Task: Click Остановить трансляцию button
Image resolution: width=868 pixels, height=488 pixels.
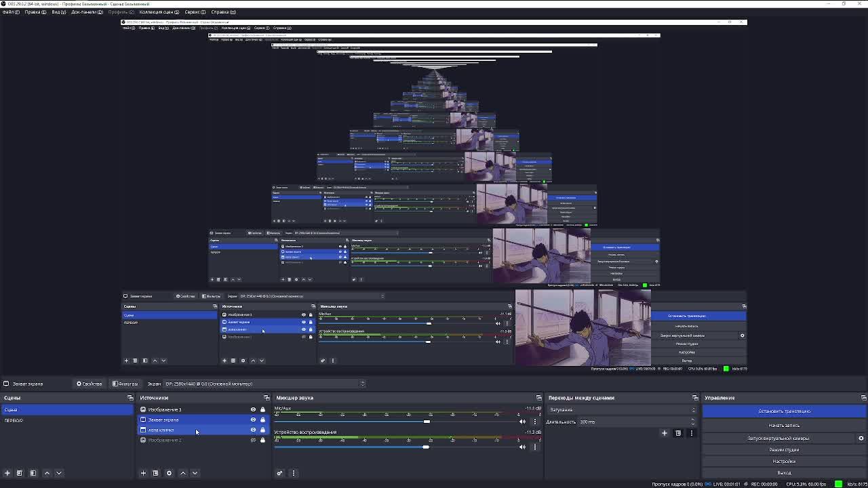Action: (785, 411)
